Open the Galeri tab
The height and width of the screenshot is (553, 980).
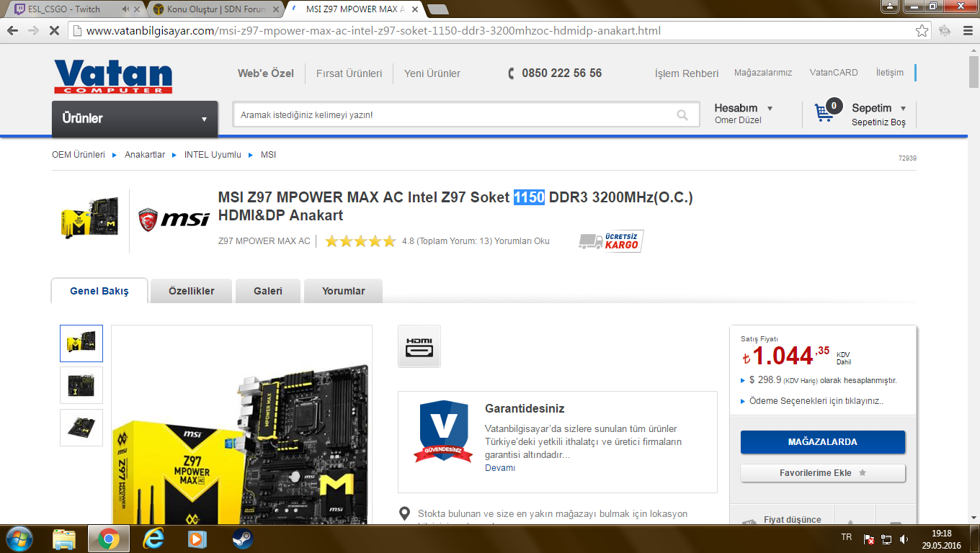pyautogui.click(x=268, y=291)
